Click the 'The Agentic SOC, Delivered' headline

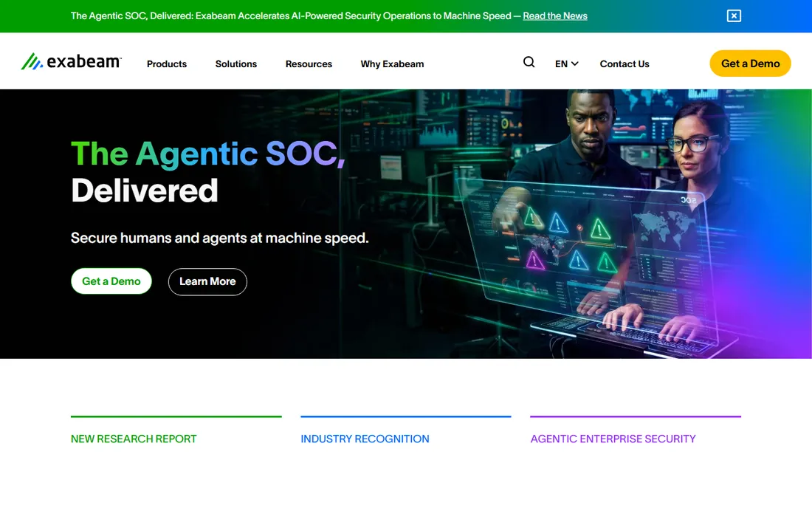208,172
